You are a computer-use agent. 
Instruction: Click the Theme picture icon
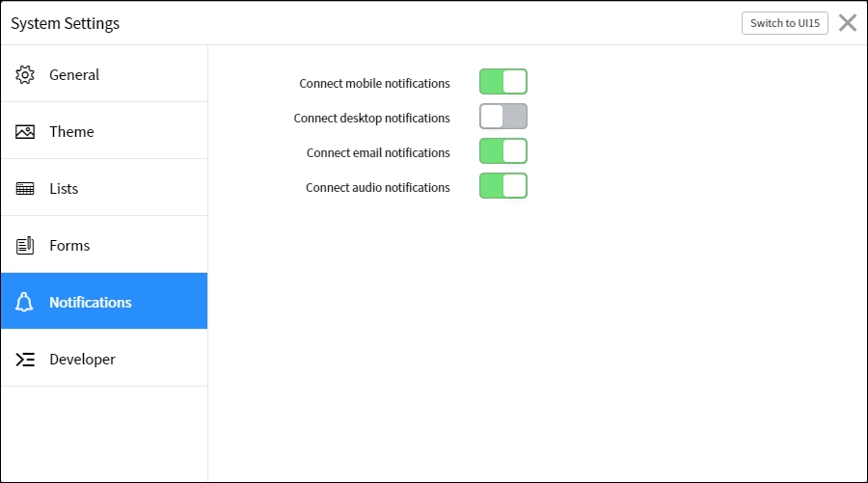pos(25,132)
